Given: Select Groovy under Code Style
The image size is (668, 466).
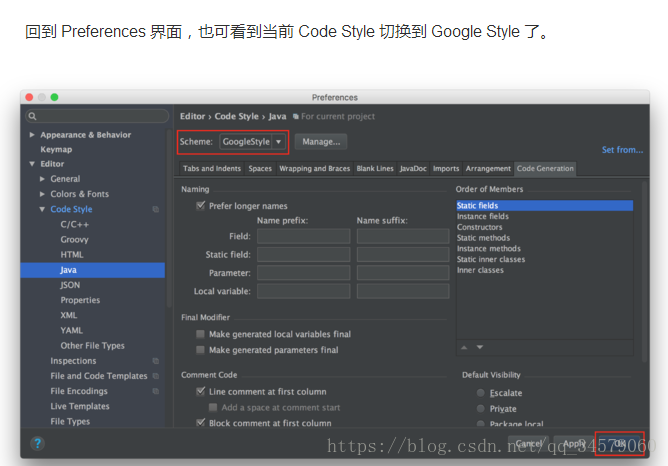Looking at the screenshot, I should pyautogui.click(x=74, y=239).
